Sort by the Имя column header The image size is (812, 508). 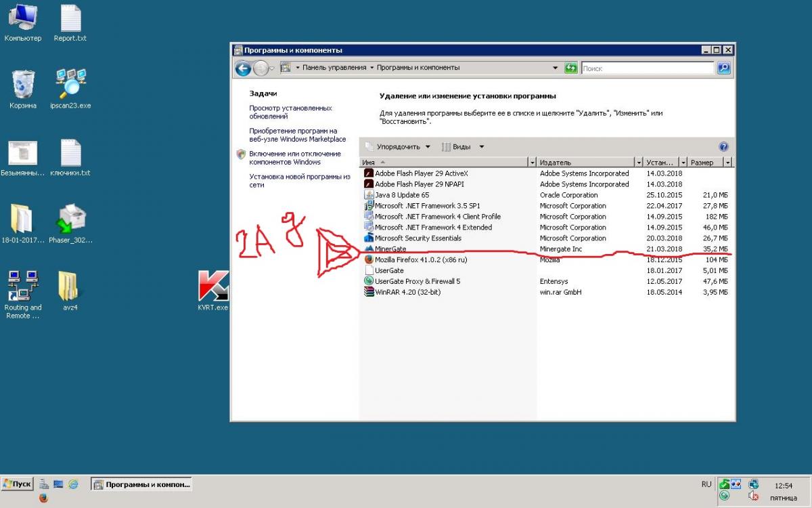coord(444,163)
